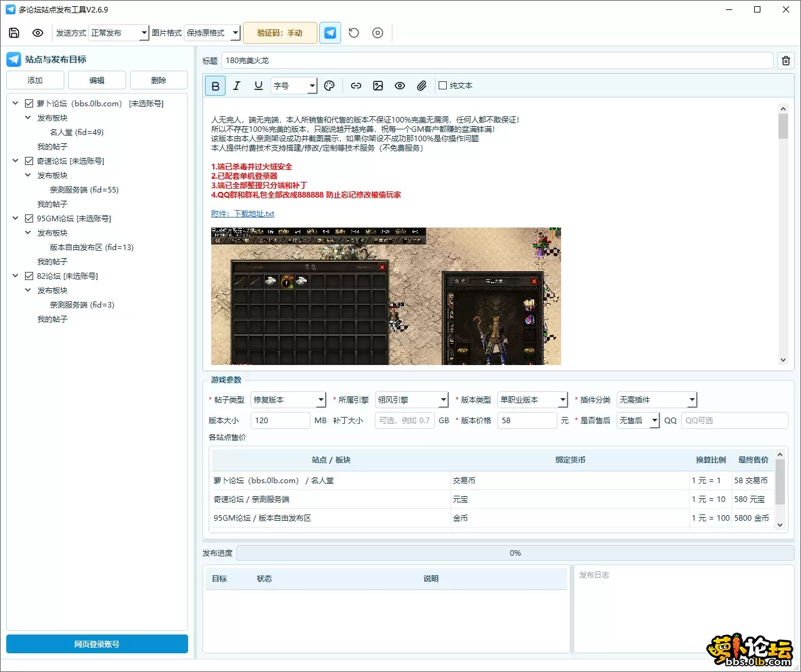Viewport: 801px width, 672px height.
Task: Click the trash icon beside the title field
Action: [x=786, y=61]
